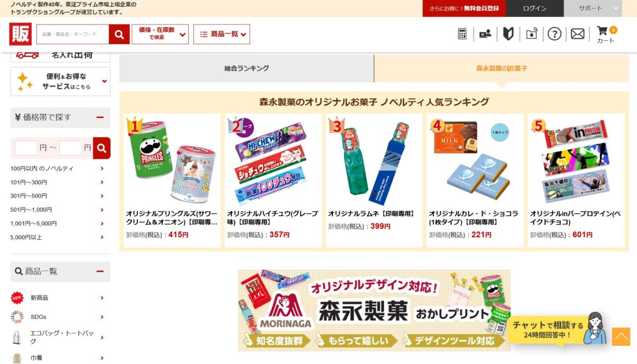Click the beginner's guide leaf icon

[x=509, y=34]
